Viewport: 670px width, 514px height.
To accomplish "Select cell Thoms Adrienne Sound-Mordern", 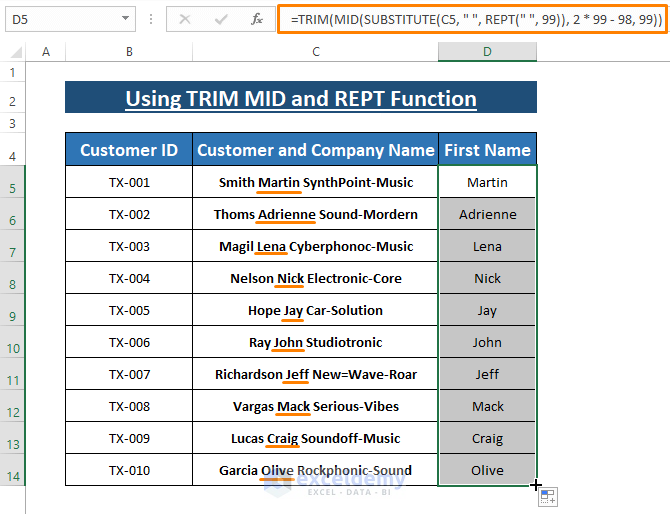I will tap(315, 214).
